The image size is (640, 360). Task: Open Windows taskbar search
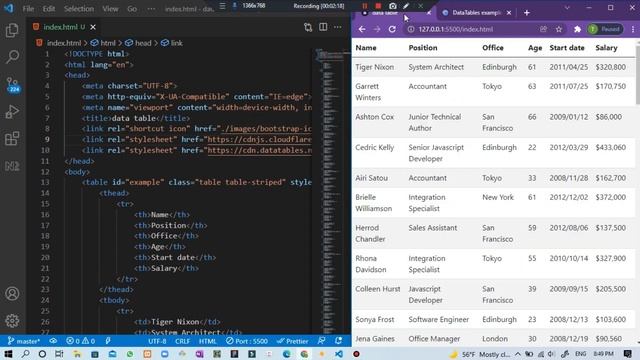[x=25, y=354]
